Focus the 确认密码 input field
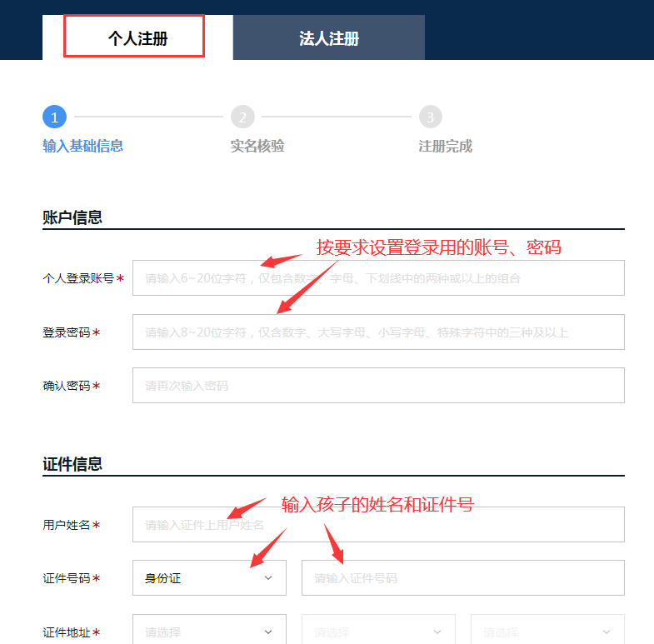The image size is (654, 644). point(378,386)
